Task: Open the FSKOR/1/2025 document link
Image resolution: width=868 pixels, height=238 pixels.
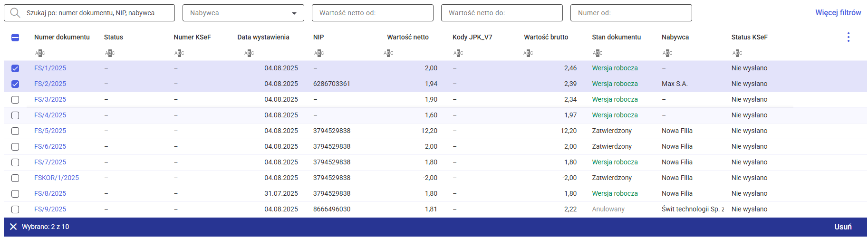Action: 57,178
